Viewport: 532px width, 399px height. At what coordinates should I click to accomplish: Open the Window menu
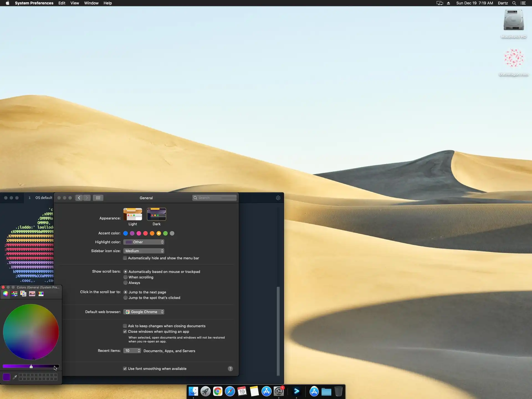[91, 3]
